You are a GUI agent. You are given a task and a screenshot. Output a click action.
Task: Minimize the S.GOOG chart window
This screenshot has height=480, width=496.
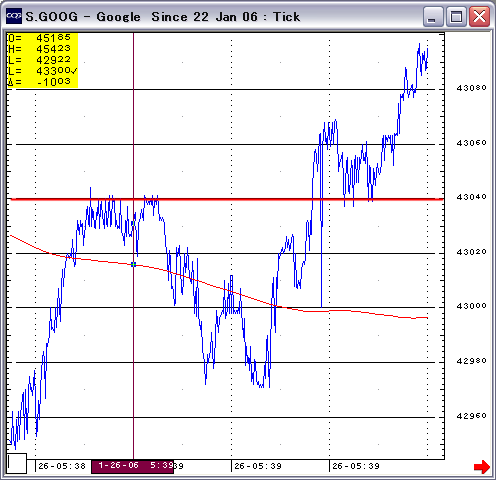433,16
